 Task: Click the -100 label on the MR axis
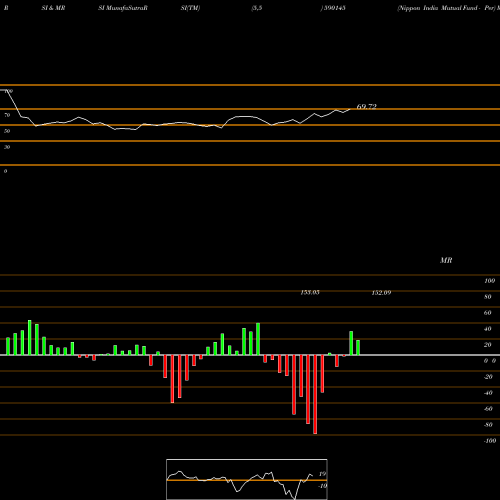490,441
